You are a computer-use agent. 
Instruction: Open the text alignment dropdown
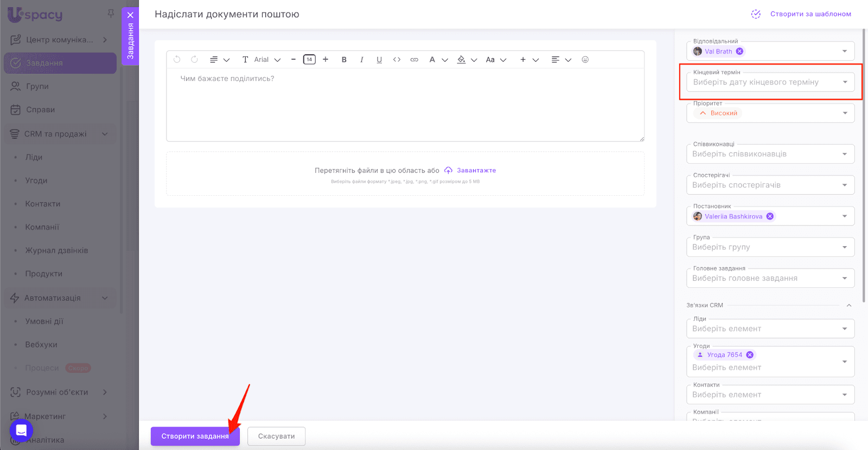(561, 60)
